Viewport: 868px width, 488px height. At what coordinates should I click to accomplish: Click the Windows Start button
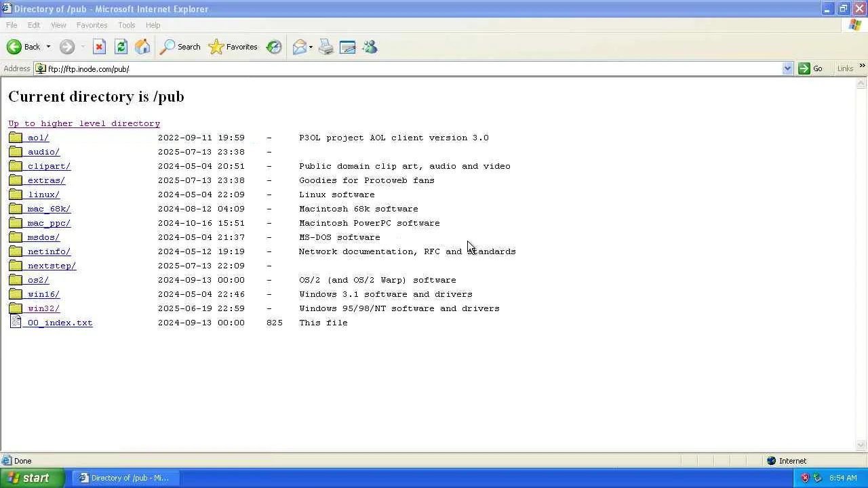click(33, 478)
